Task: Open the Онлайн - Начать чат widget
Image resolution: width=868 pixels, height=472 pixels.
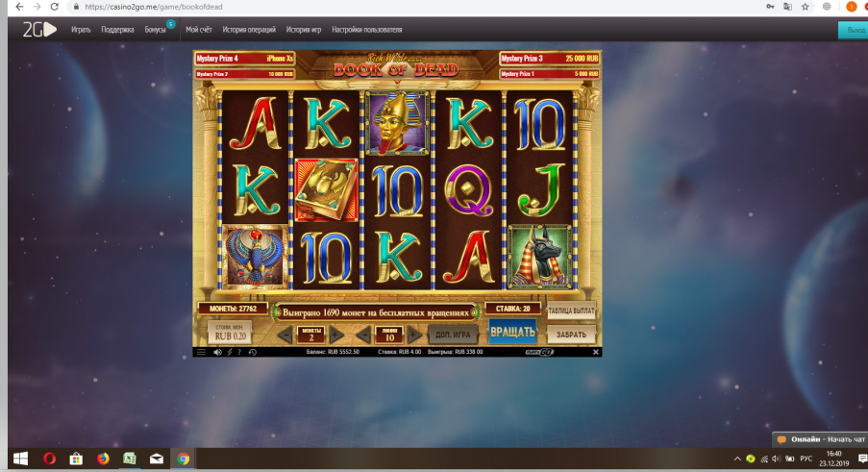Action: [x=821, y=439]
